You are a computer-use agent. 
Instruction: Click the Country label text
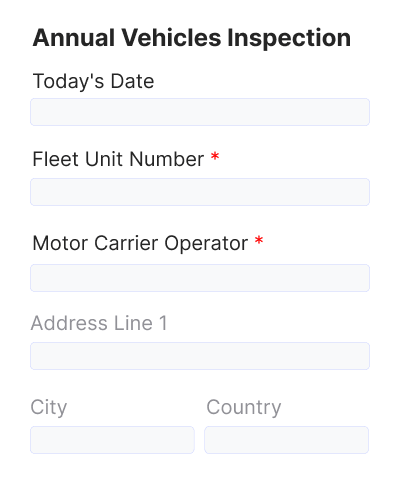[x=244, y=408]
